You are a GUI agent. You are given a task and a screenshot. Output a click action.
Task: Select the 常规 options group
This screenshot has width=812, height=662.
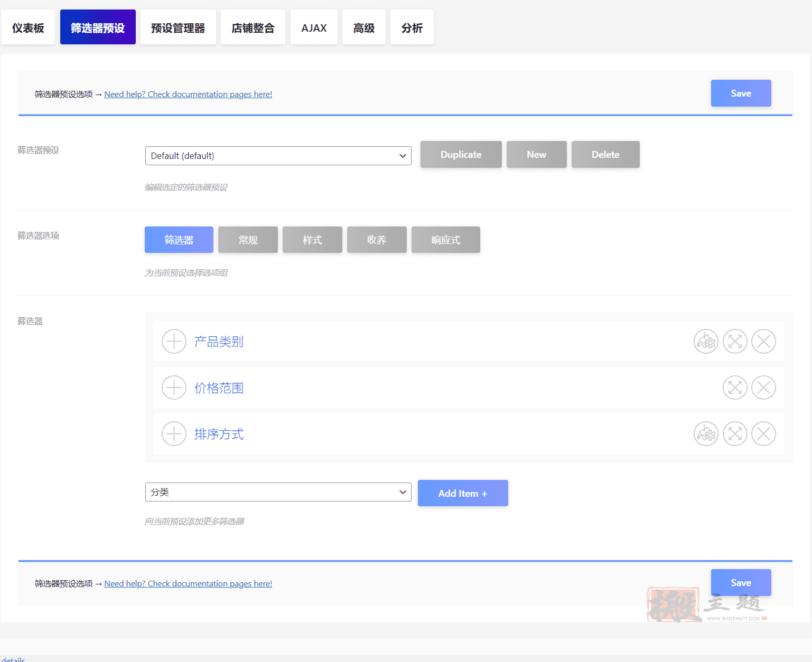point(248,240)
